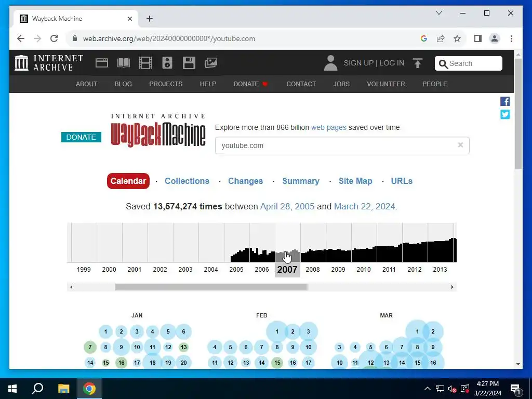Viewport: 532px width, 399px height.
Task: Show hidden system tray icons
Action: (x=428, y=389)
